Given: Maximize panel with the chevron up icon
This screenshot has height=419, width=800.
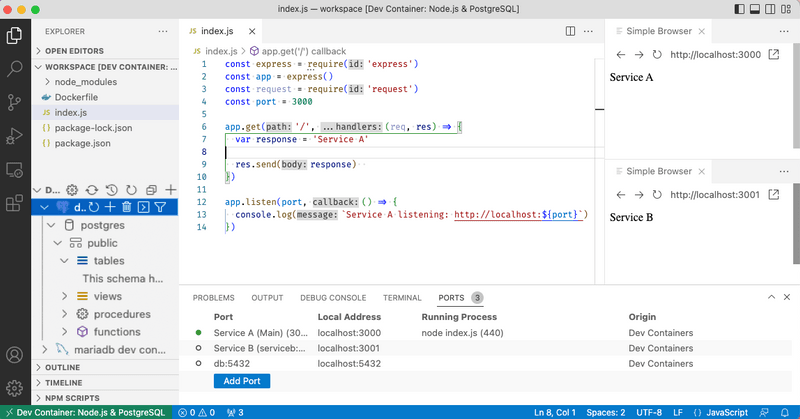Looking at the screenshot, I should click(x=771, y=297).
